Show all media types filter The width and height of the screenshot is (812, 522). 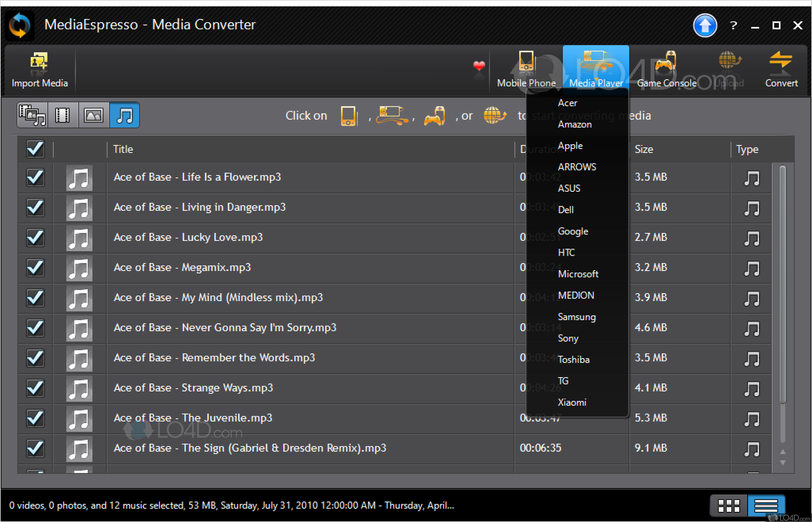(x=33, y=115)
